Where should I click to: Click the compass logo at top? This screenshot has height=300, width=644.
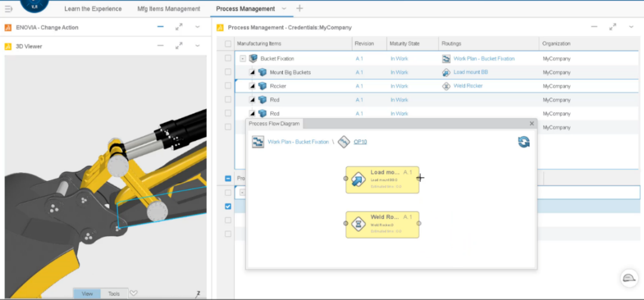pos(34,5)
